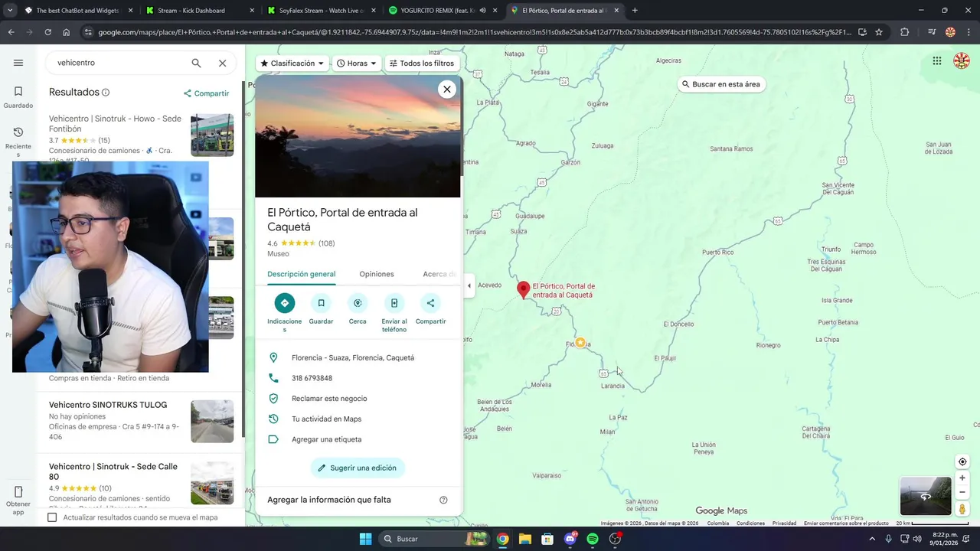Image resolution: width=980 pixels, height=551 pixels.
Task: Open the Clasificación filter dropdown
Action: tap(292, 64)
